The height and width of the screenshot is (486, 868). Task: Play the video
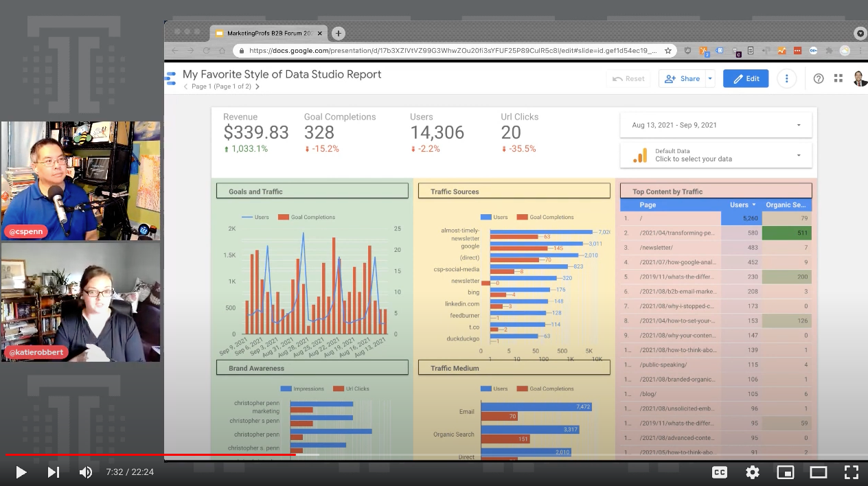pos(21,472)
